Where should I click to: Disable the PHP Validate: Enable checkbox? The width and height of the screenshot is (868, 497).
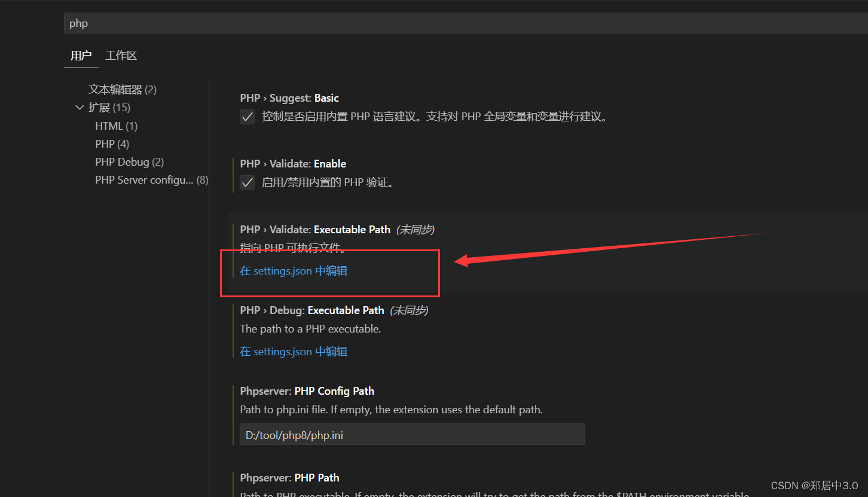pos(247,182)
